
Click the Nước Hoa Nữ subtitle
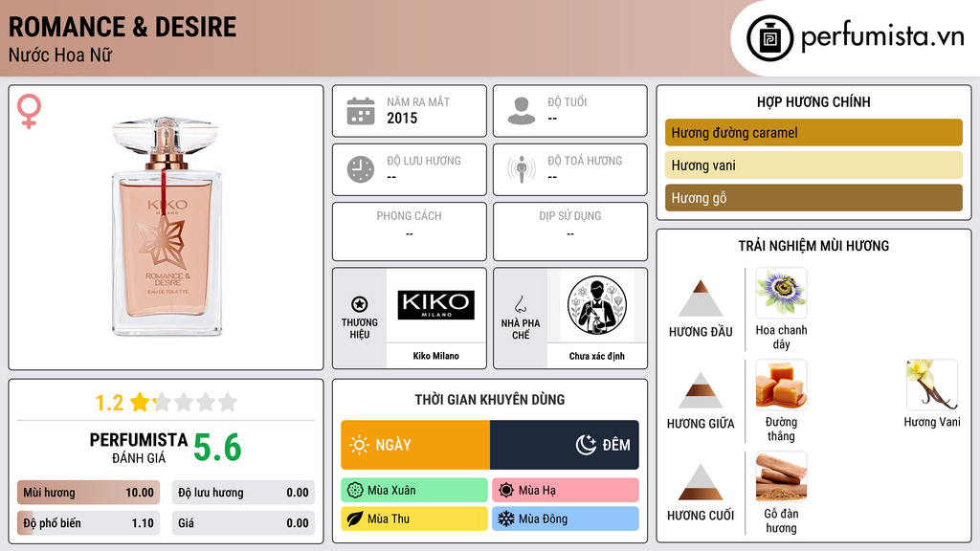[x=60, y=55]
